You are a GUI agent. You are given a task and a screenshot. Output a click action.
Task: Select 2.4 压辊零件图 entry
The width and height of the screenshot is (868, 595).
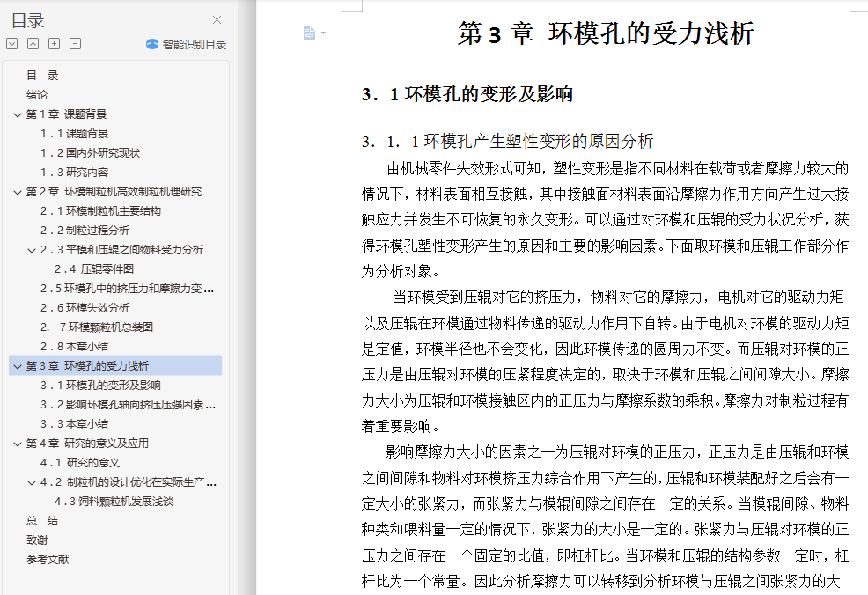(x=94, y=269)
